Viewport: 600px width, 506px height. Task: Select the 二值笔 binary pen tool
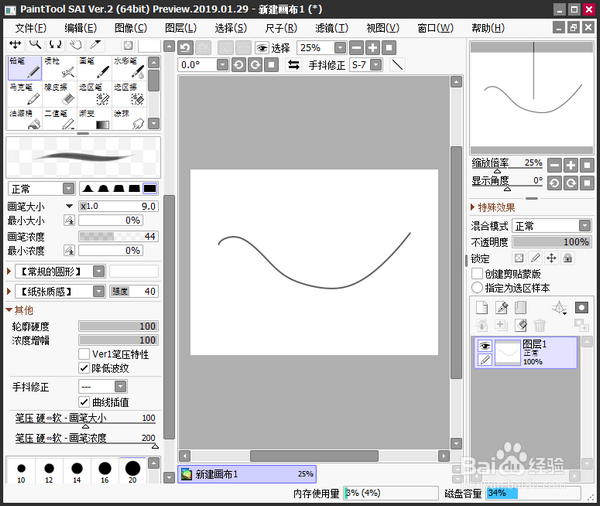[59, 119]
